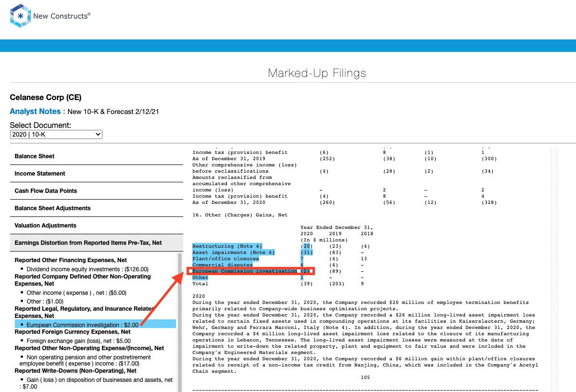Screen dimensions: 576x392
Task: Select Dividend income equity investments item
Action: (x=88, y=269)
